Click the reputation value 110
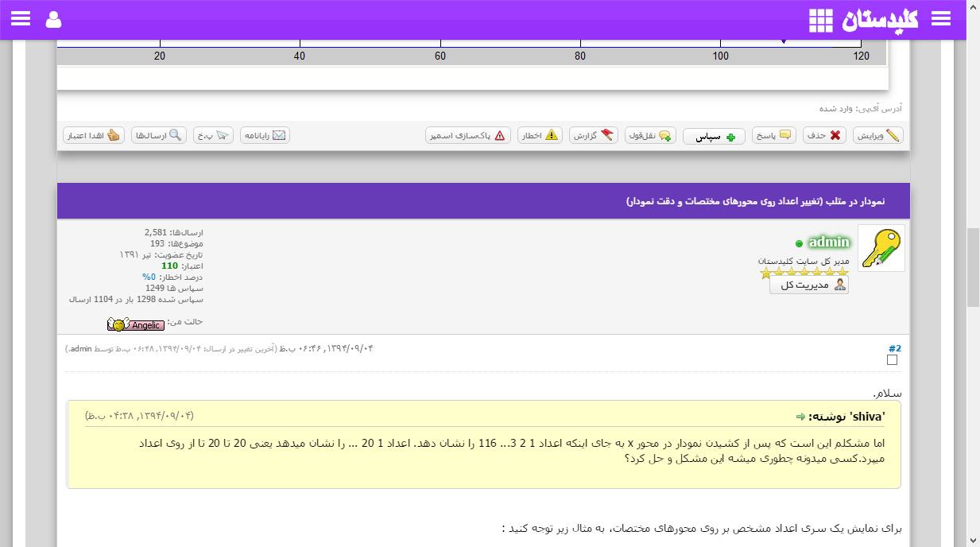This screenshot has width=980, height=547. tap(169, 266)
